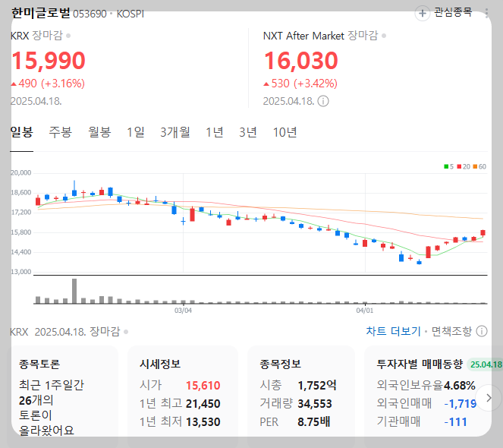This screenshot has height=448, width=503.
Task: Show the 3개월 chart
Action: click(175, 132)
